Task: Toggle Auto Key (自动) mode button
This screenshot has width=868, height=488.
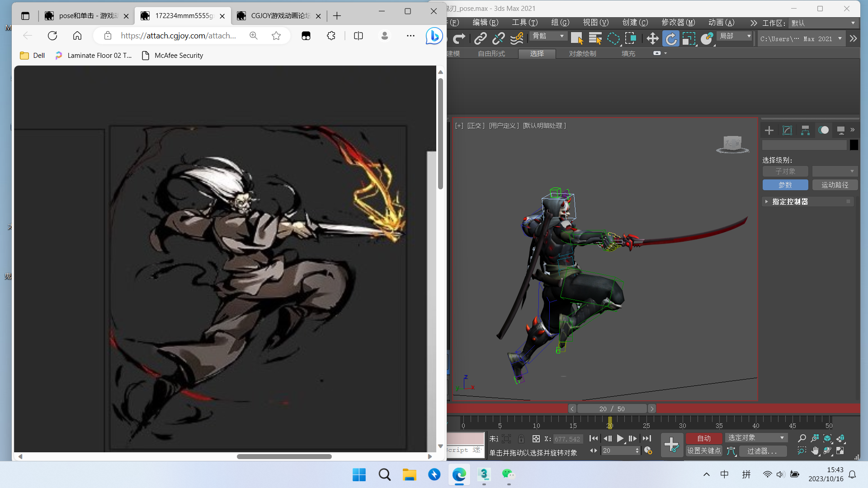Action: [x=704, y=438]
